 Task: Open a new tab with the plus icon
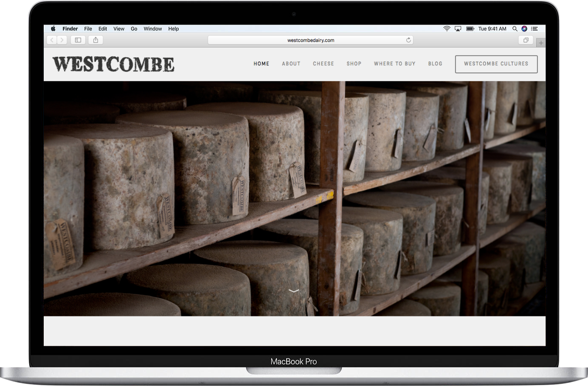[x=541, y=42]
